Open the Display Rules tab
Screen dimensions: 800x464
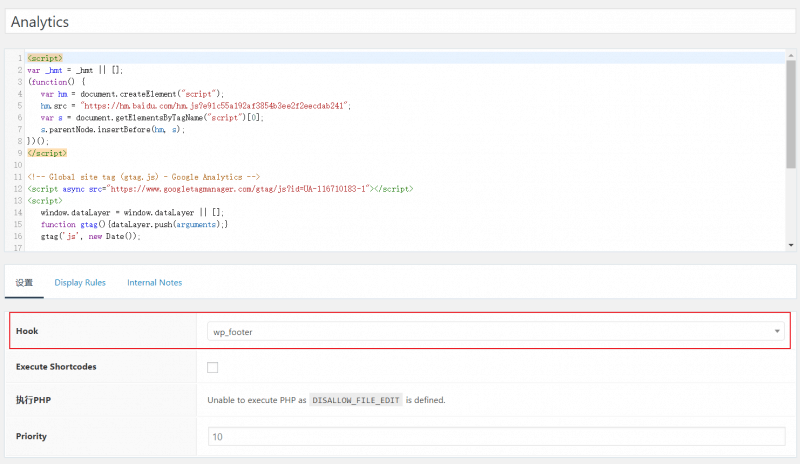80,283
